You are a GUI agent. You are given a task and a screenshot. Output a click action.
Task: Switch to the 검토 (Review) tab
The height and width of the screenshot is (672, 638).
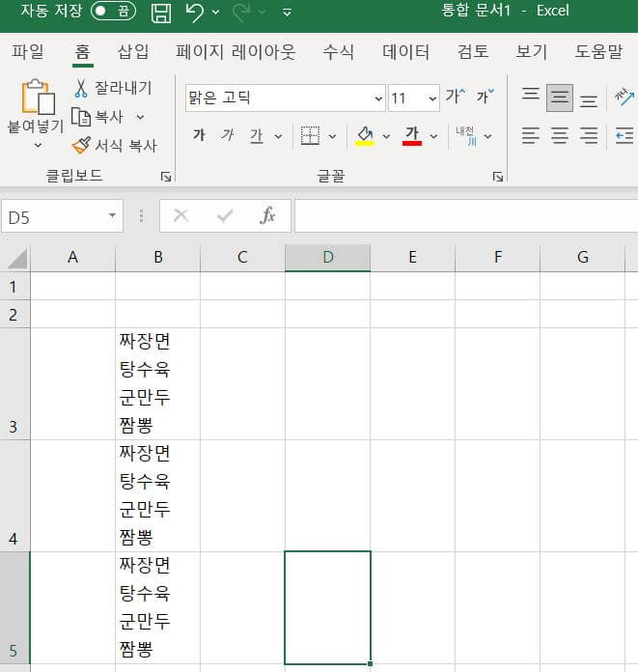pyautogui.click(x=473, y=52)
